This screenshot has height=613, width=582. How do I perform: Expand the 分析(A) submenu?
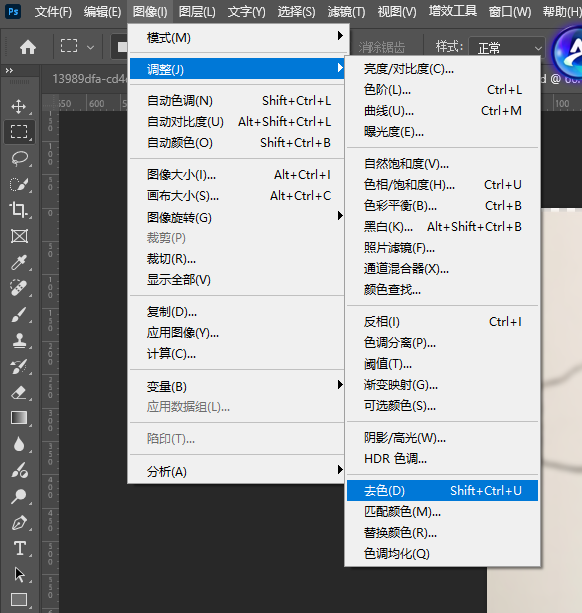[x=239, y=471]
